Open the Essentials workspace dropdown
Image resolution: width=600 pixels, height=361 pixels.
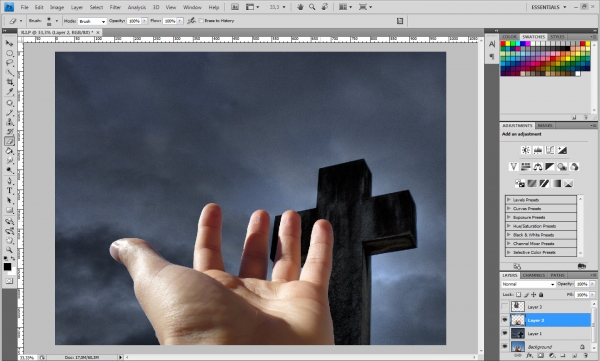[548, 7]
